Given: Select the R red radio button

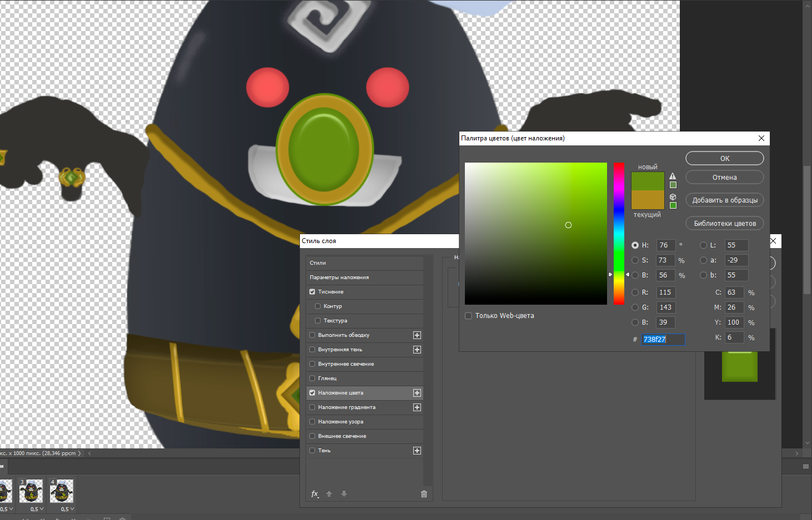Looking at the screenshot, I should pos(635,292).
